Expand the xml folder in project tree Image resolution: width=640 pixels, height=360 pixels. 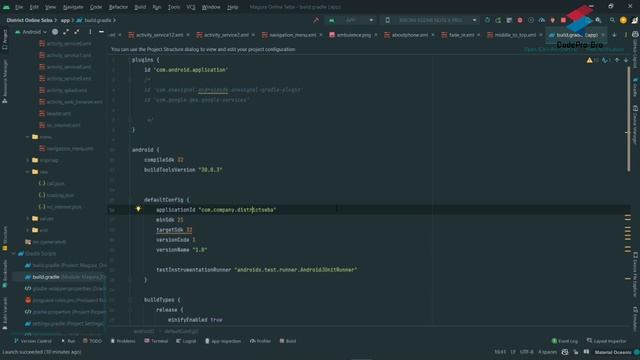click(x=28, y=230)
